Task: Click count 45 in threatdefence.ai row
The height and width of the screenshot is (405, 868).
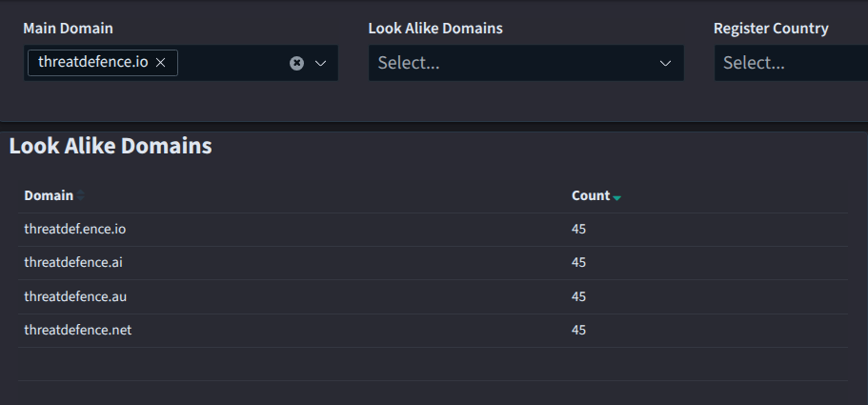Action: (x=578, y=262)
